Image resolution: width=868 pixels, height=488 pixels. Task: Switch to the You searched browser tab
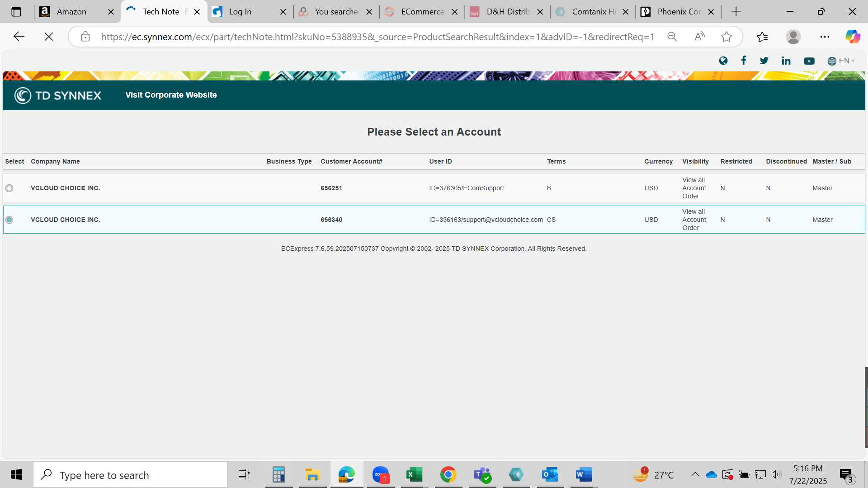pyautogui.click(x=336, y=12)
